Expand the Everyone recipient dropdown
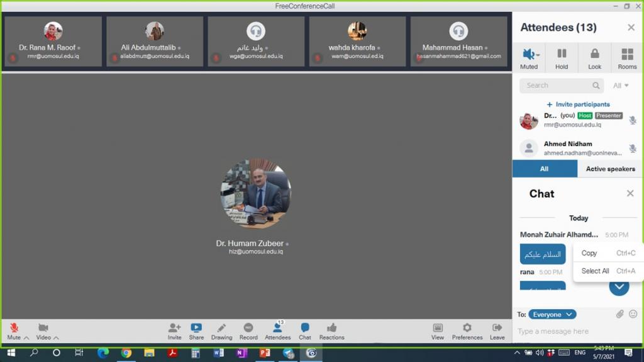 552,314
